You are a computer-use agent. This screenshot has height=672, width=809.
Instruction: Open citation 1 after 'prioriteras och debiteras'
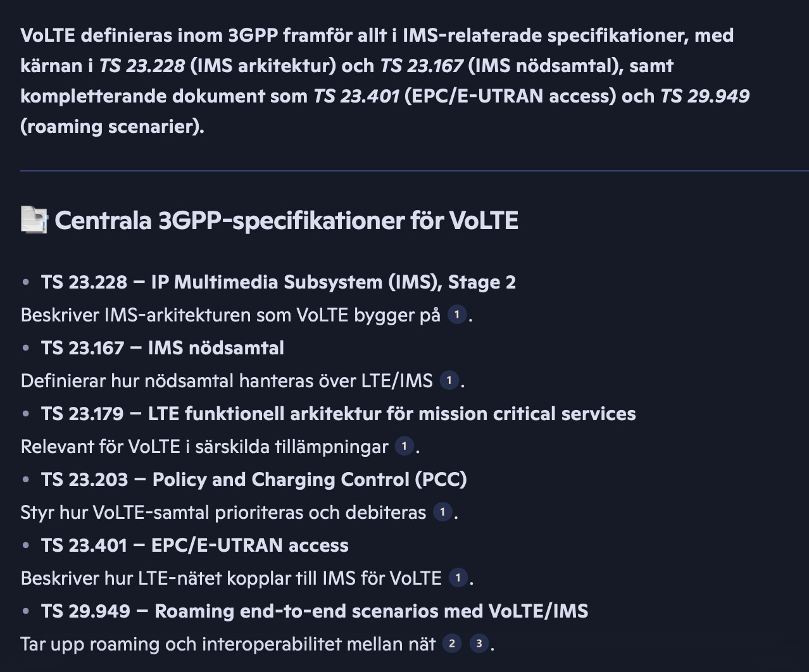[x=442, y=512]
